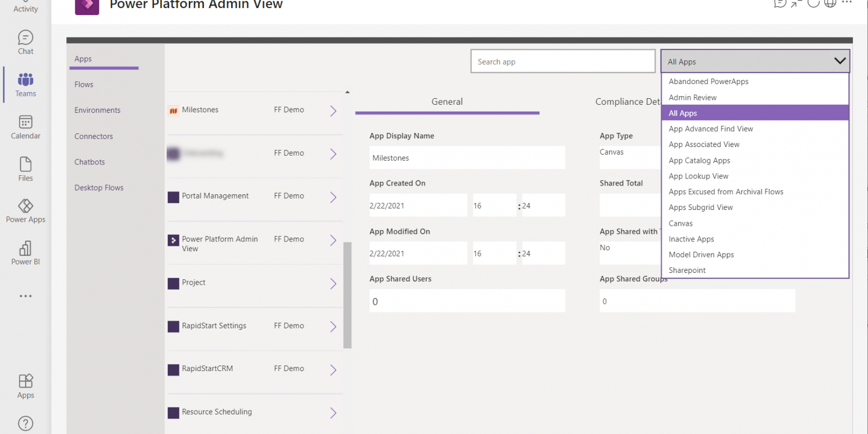Image resolution: width=868 pixels, height=434 pixels.
Task: Choose the Canvas view option
Action: (755, 224)
